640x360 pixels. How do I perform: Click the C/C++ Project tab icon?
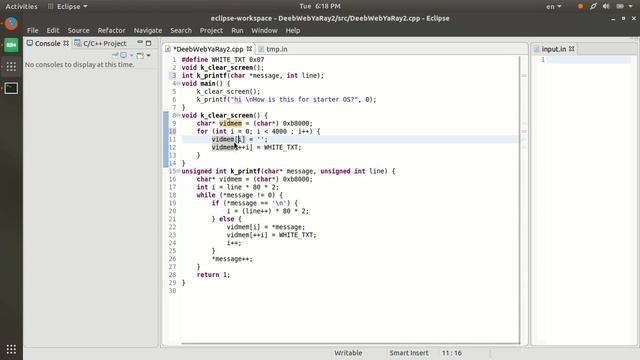click(78, 43)
